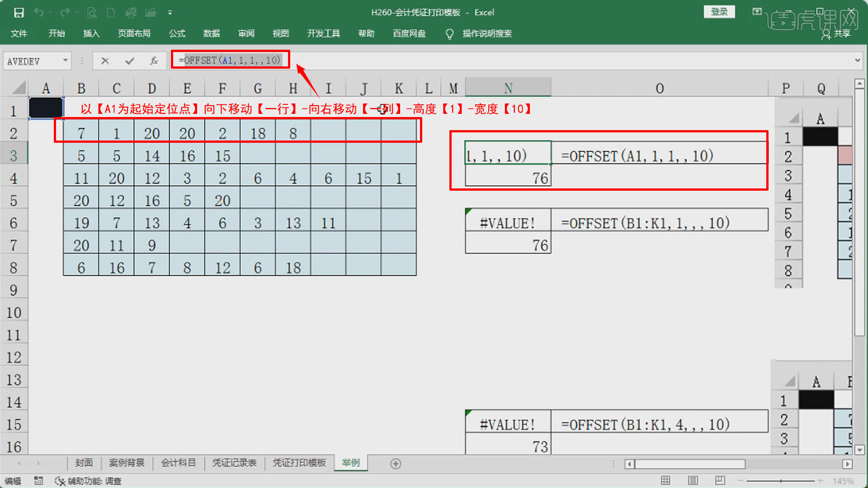This screenshot has width=868, height=488.
Task: Click the Page Layout view icon
Action: pos(693,480)
